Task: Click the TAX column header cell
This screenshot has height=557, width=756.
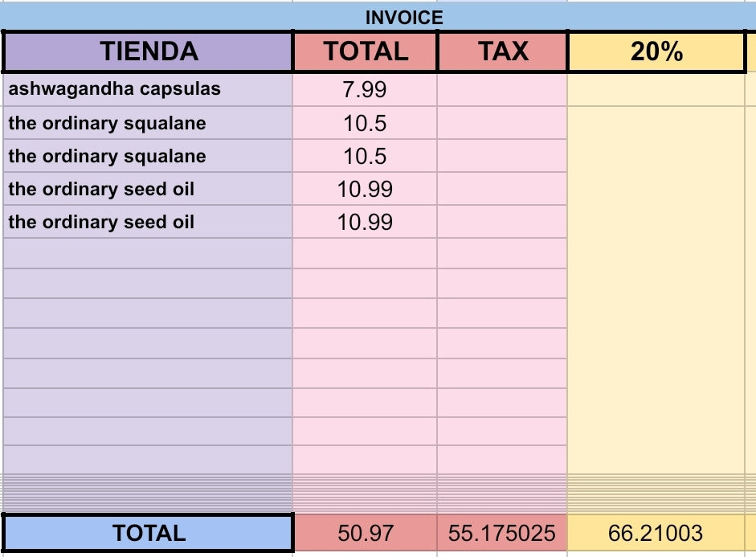Action: 503,51
